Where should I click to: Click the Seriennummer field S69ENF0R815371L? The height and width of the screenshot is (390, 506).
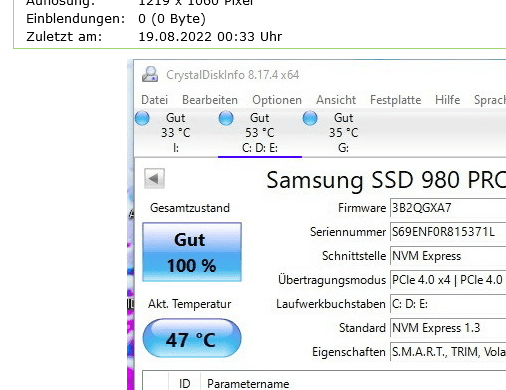[x=448, y=232]
